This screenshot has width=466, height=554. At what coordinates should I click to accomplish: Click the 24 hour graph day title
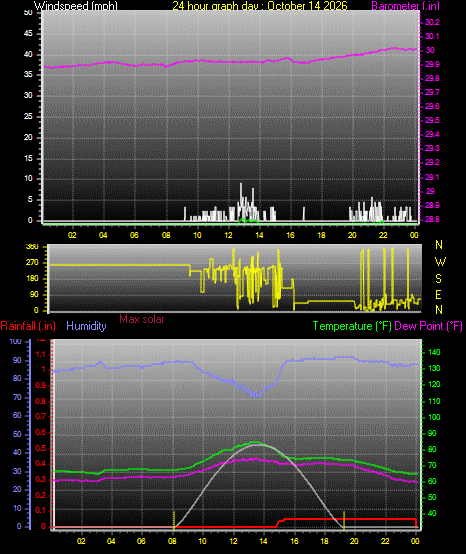pyautogui.click(x=260, y=6)
